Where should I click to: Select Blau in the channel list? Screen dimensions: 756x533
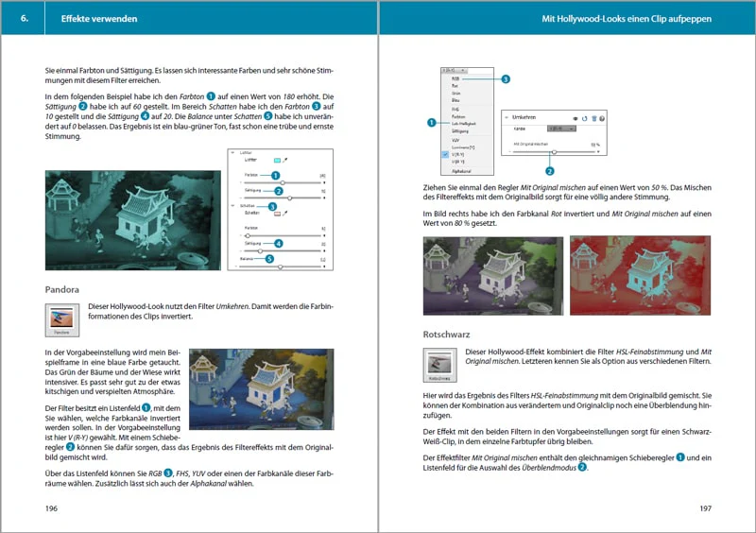[455, 100]
